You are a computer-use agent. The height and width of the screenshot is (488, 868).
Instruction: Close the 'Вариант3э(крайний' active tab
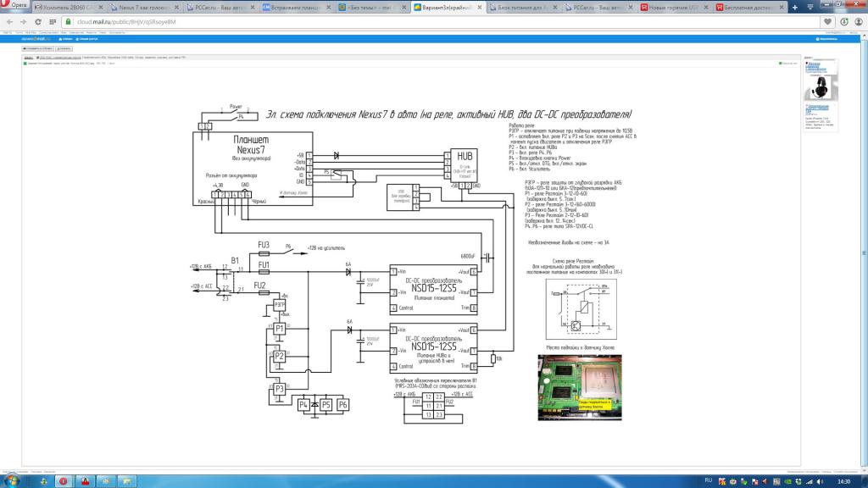tap(481, 8)
